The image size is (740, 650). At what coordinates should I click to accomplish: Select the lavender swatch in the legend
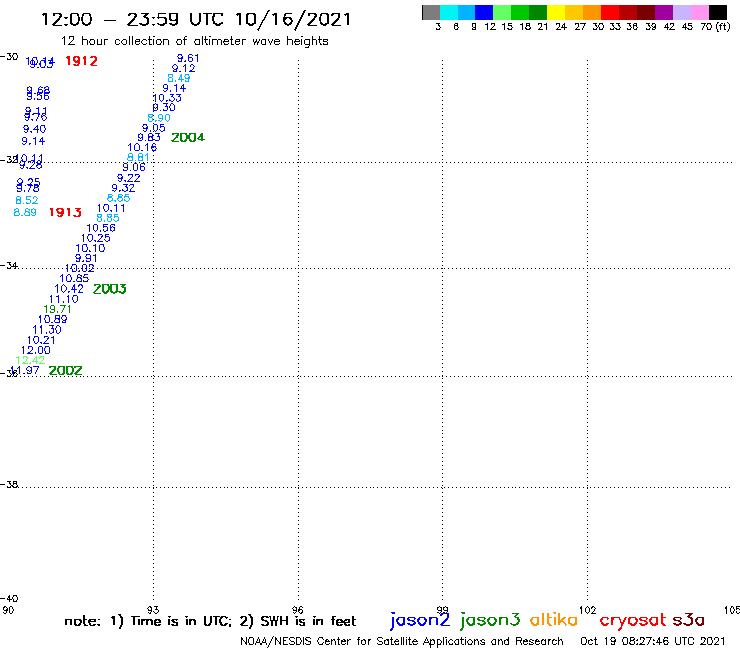pyautogui.click(x=681, y=12)
